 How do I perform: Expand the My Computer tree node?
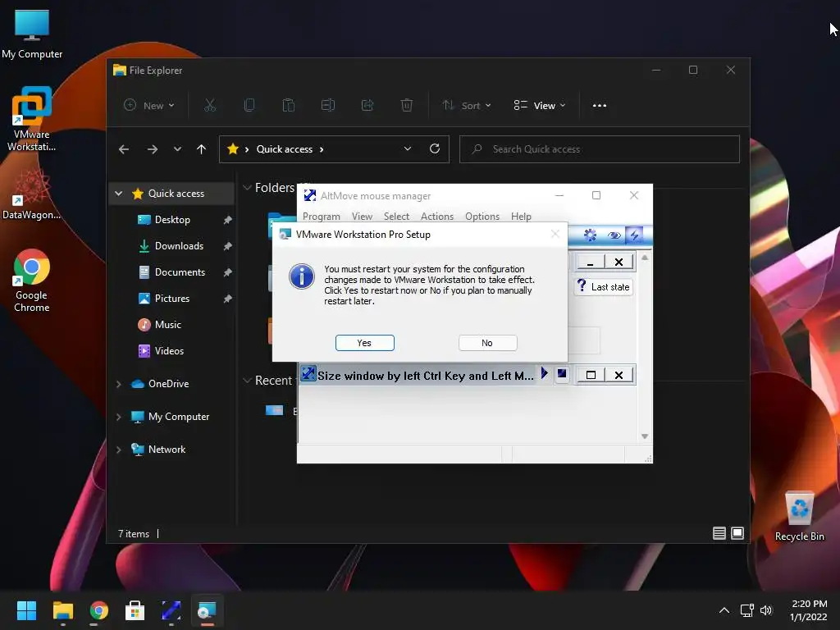pos(118,417)
